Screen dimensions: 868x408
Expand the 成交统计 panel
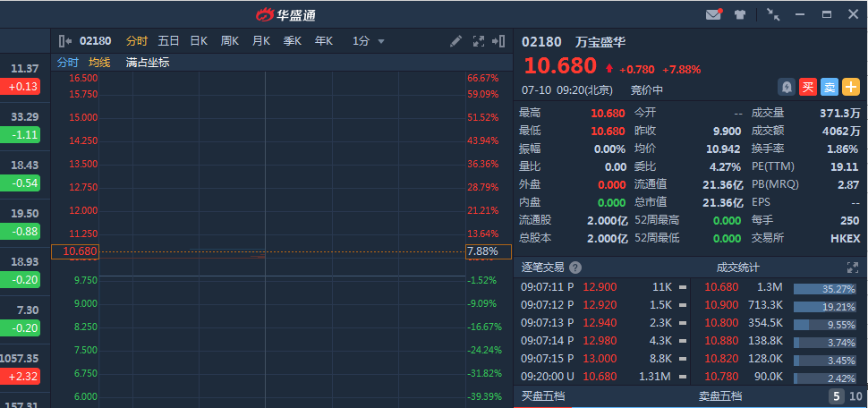[x=853, y=268]
